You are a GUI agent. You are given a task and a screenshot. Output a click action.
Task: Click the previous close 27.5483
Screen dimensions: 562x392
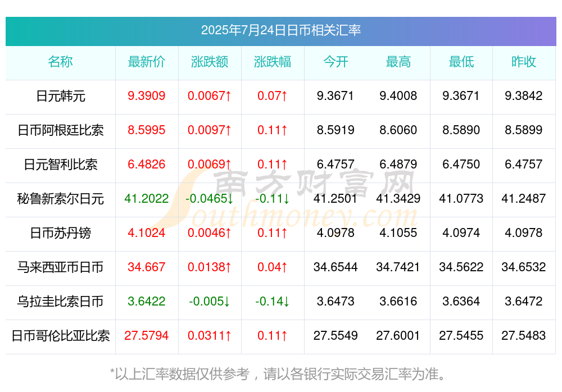tap(524, 335)
